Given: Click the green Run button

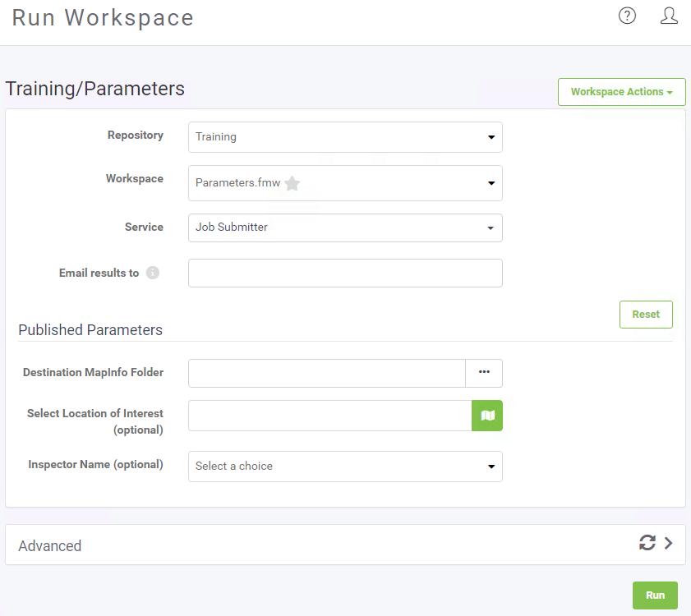Looking at the screenshot, I should 655,595.
